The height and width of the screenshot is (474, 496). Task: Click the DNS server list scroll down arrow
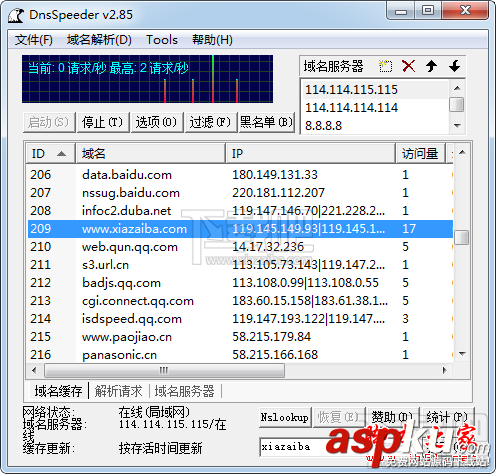(457, 126)
